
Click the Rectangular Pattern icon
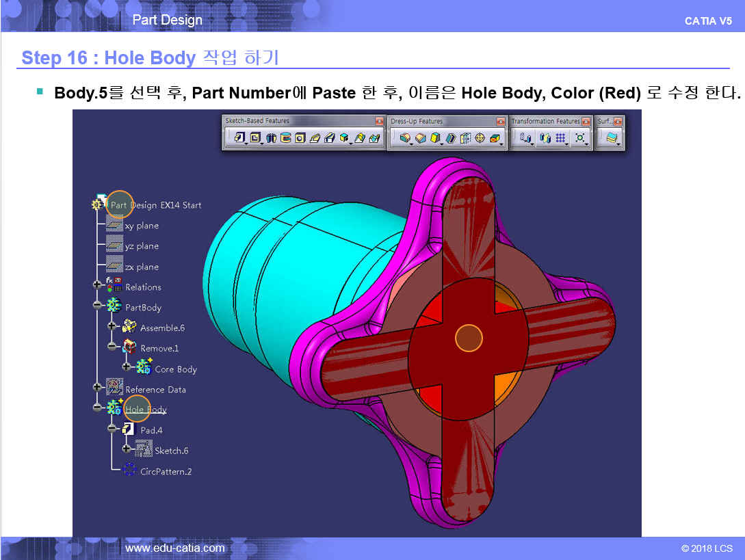pyautogui.click(x=561, y=138)
